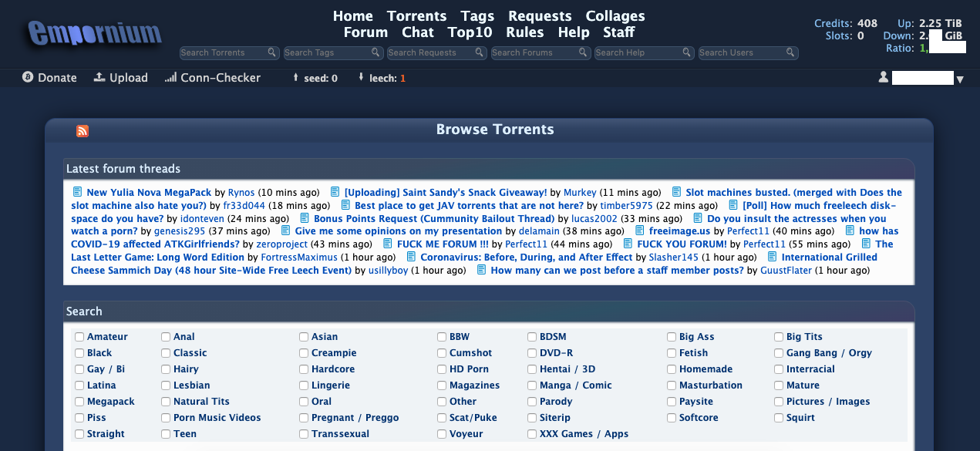980x451 pixels.
Task: Check the Classic category box
Action: 166,353
